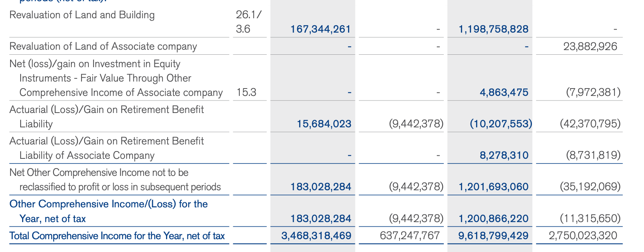
Task: Select value (8,731,819)
Action: tap(593, 155)
